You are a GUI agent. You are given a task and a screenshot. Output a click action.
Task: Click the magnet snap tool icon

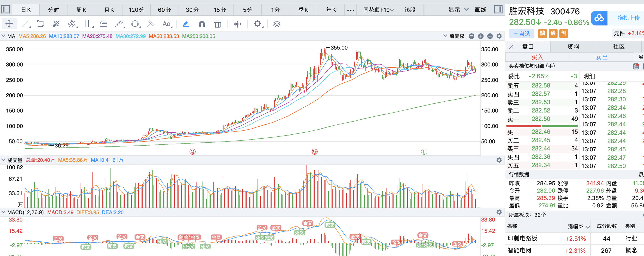(x=202, y=24)
